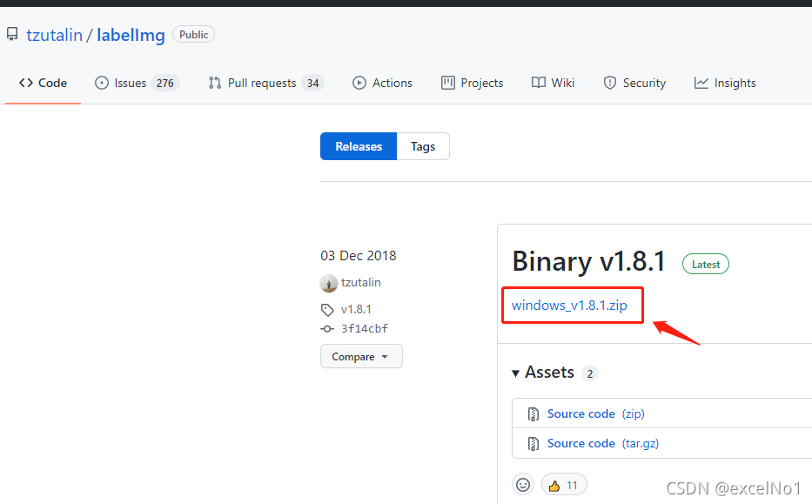Download windows_v1.8.1.zip
The image size is (812, 504).
pyautogui.click(x=569, y=305)
